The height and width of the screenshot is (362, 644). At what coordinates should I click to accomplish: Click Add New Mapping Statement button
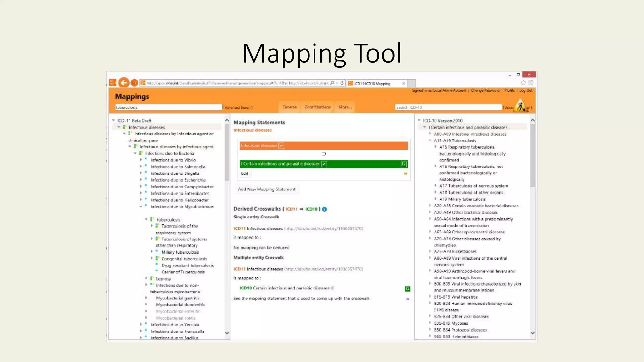coord(267,189)
